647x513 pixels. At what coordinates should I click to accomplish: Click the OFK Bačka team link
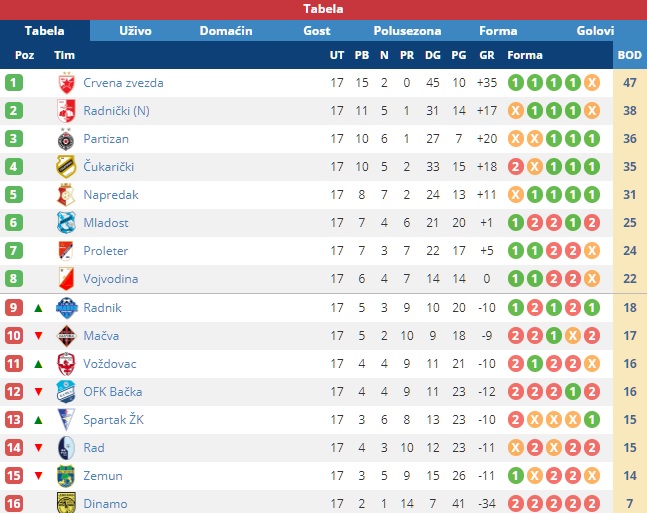pyautogui.click(x=113, y=392)
